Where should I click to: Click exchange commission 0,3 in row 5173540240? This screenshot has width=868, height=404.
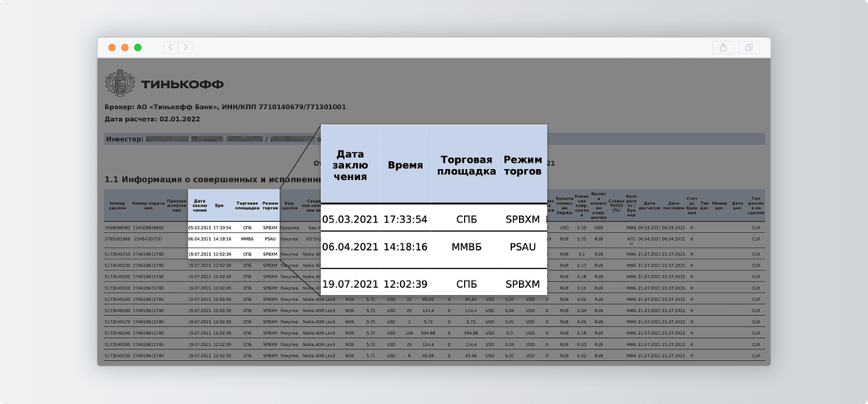509,333
